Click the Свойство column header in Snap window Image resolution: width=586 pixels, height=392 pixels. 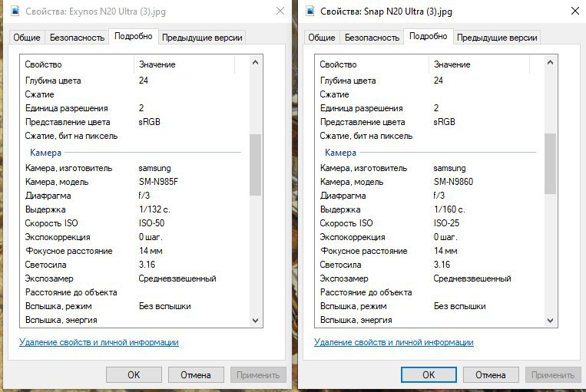[x=372, y=64]
